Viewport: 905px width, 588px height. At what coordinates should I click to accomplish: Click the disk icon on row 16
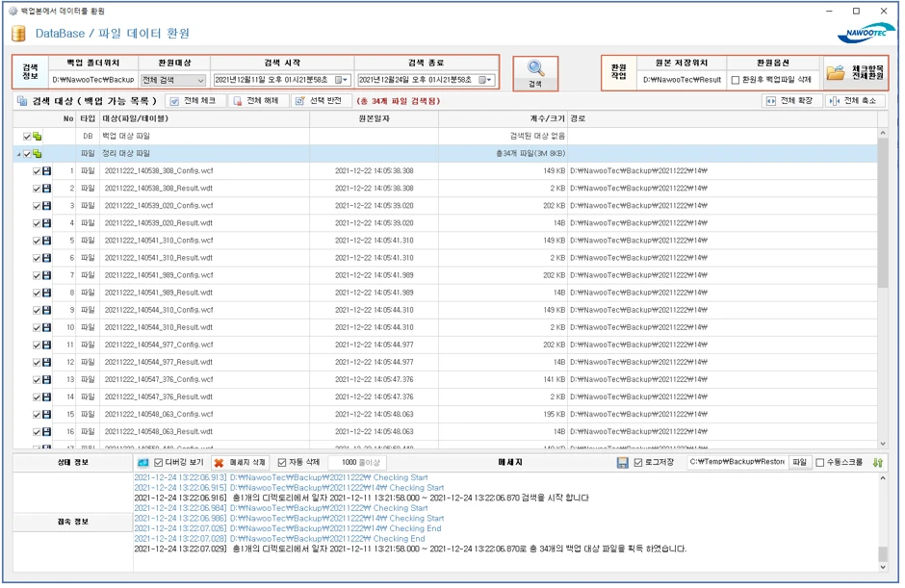pyautogui.click(x=47, y=431)
